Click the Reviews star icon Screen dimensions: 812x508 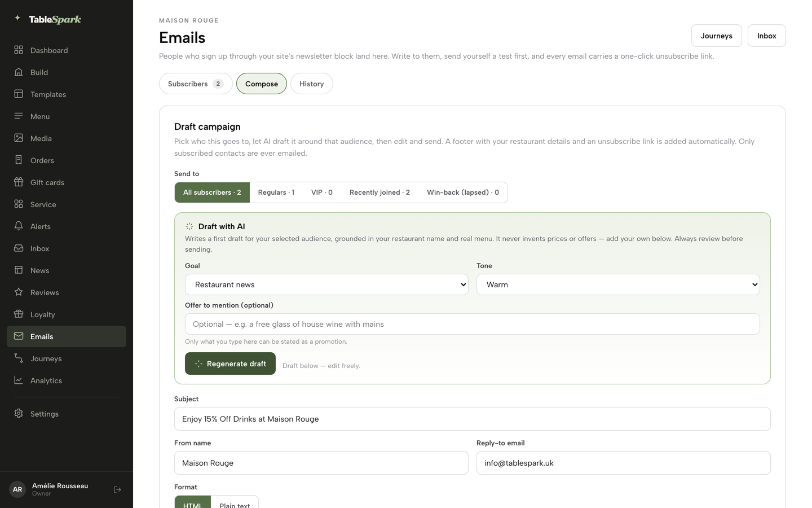(19, 292)
